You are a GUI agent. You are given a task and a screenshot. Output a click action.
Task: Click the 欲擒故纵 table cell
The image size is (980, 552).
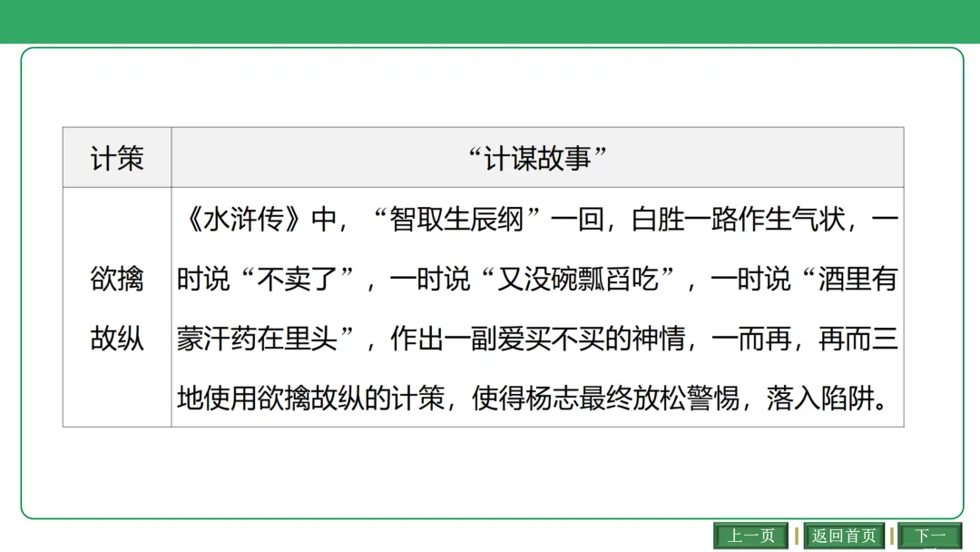pos(117,307)
